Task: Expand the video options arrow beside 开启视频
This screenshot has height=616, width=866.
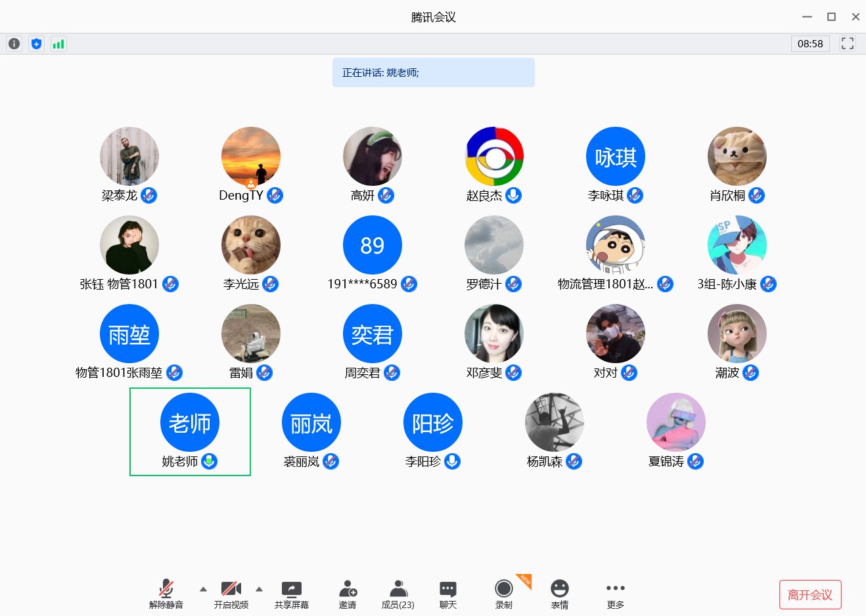Action: pyautogui.click(x=259, y=589)
